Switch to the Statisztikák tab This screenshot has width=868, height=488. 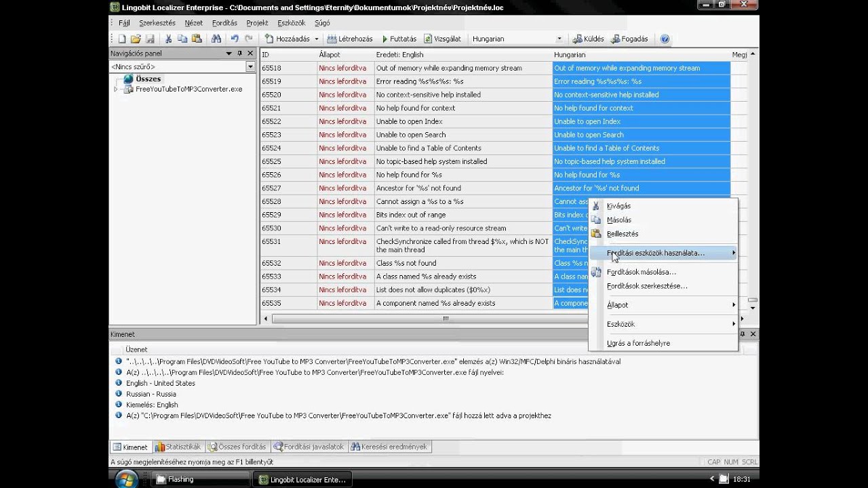(178, 447)
